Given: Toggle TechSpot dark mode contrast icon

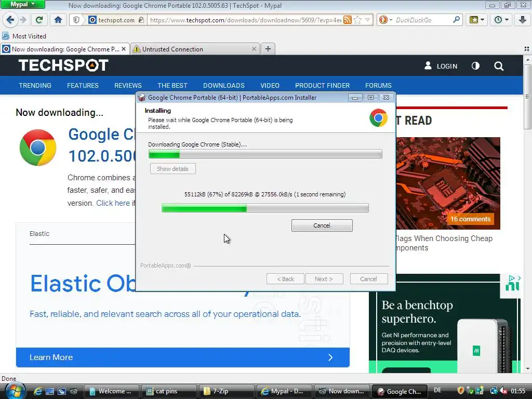Looking at the screenshot, I should (476, 66).
